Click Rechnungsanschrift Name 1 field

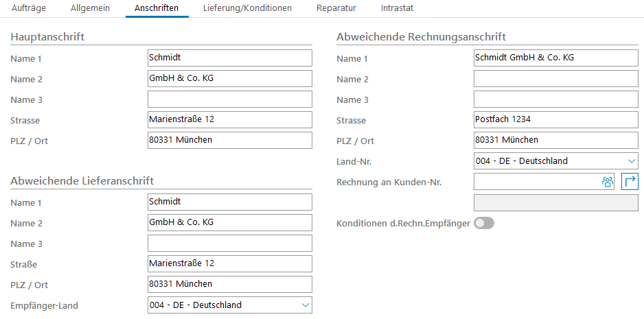(555, 58)
